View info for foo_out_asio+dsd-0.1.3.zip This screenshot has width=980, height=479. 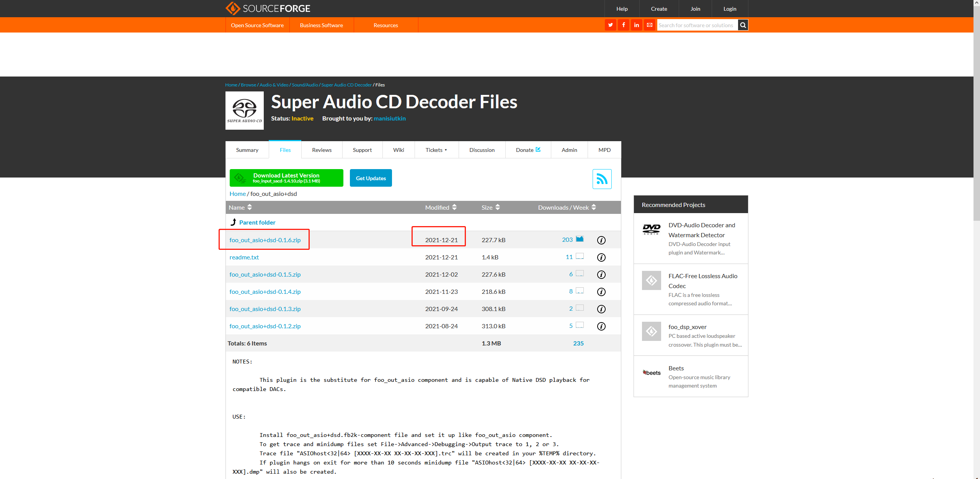click(x=601, y=309)
